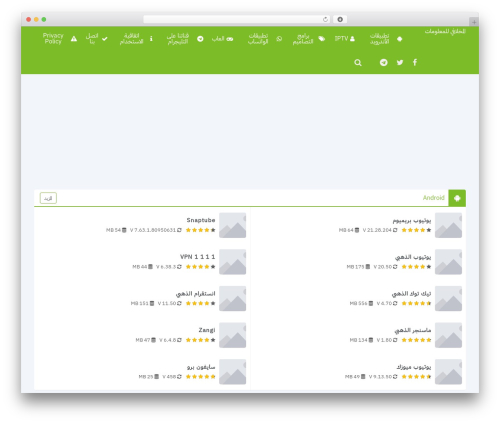This screenshot has width=500, height=423.
Task: Click the يوتيوب الذهبي thumbnail image
Action: click(448, 262)
